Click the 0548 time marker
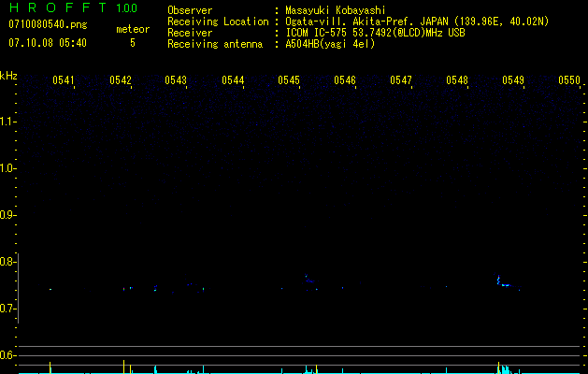The image size is (588, 374). (457, 80)
